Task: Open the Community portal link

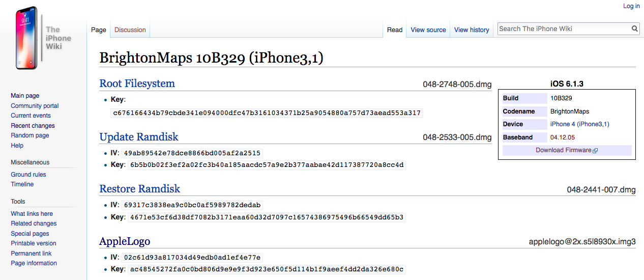Action: point(35,106)
